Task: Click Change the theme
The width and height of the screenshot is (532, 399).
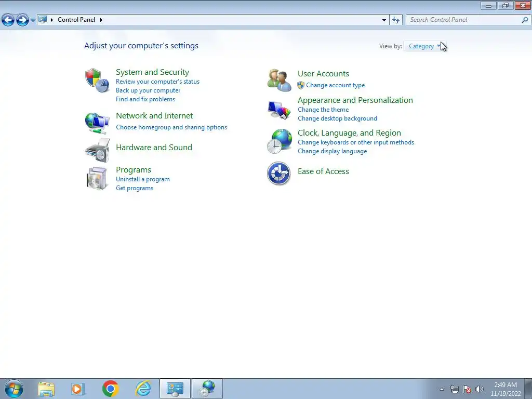Action: pos(323,110)
